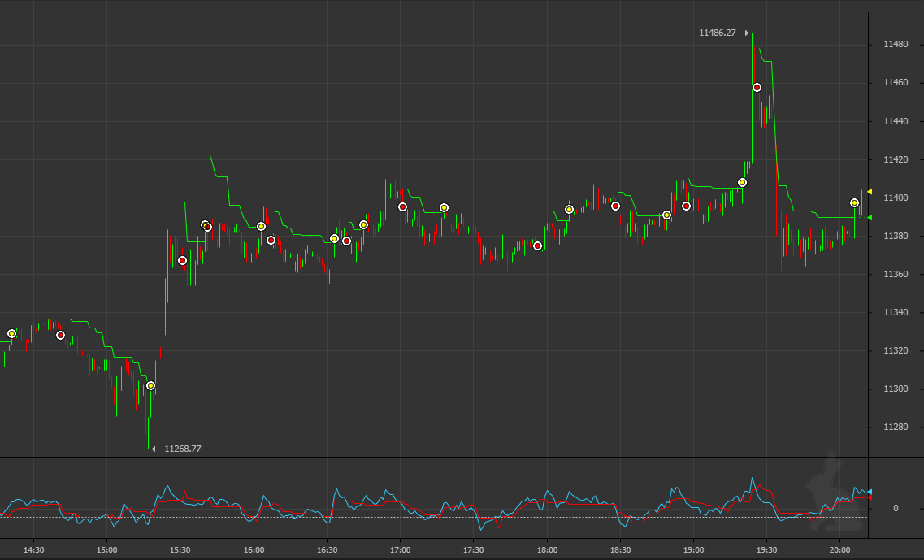This screenshot has width=924, height=560.
Task: Select the red signal dot just before 19:00
Action: point(686,206)
